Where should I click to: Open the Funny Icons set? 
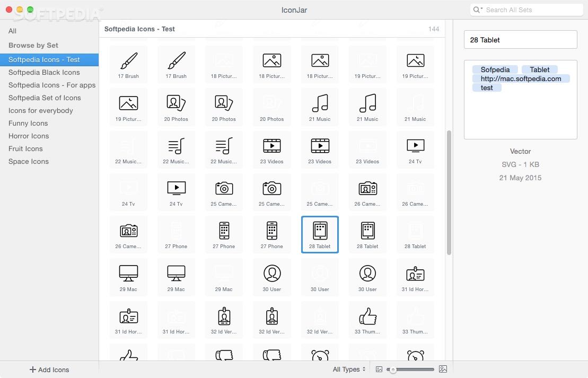[x=28, y=123]
